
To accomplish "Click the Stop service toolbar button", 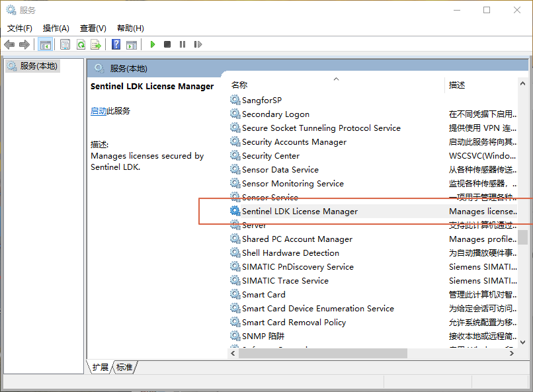I will 167,44.
